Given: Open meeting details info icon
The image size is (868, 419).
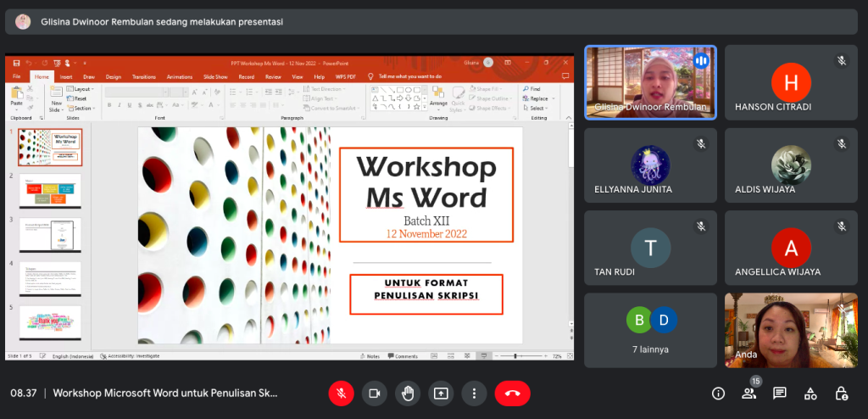Looking at the screenshot, I should 718,394.
